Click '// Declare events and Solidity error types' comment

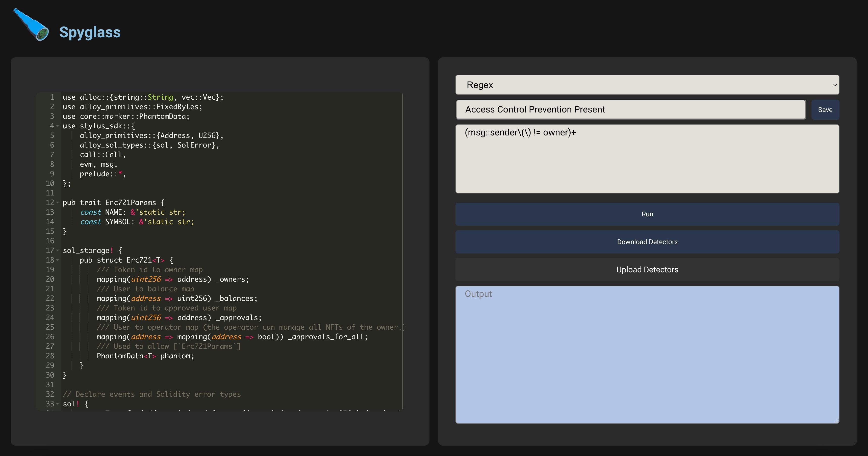click(152, 394)
